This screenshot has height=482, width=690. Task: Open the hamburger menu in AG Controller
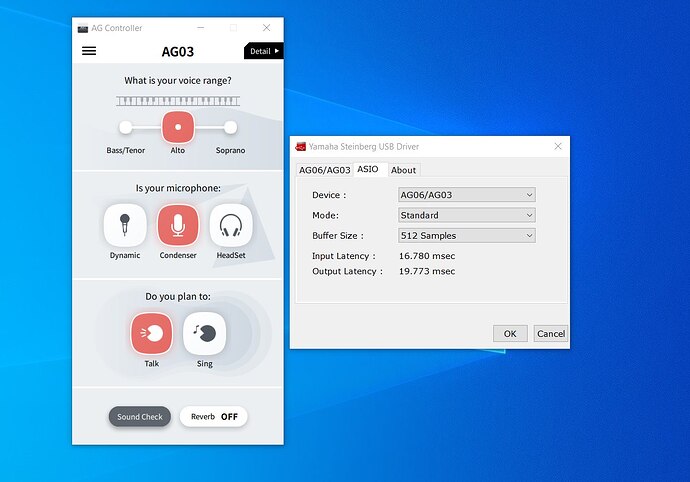pos(89,51)
